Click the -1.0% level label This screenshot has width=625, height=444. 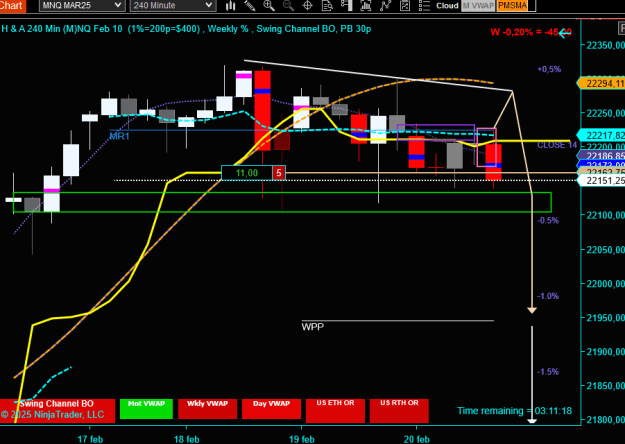click(548, 296)
